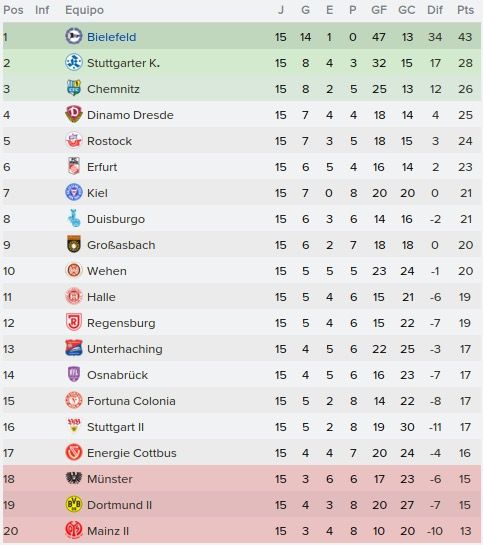Select the Fortuna Colonia table row

(242, 401)
